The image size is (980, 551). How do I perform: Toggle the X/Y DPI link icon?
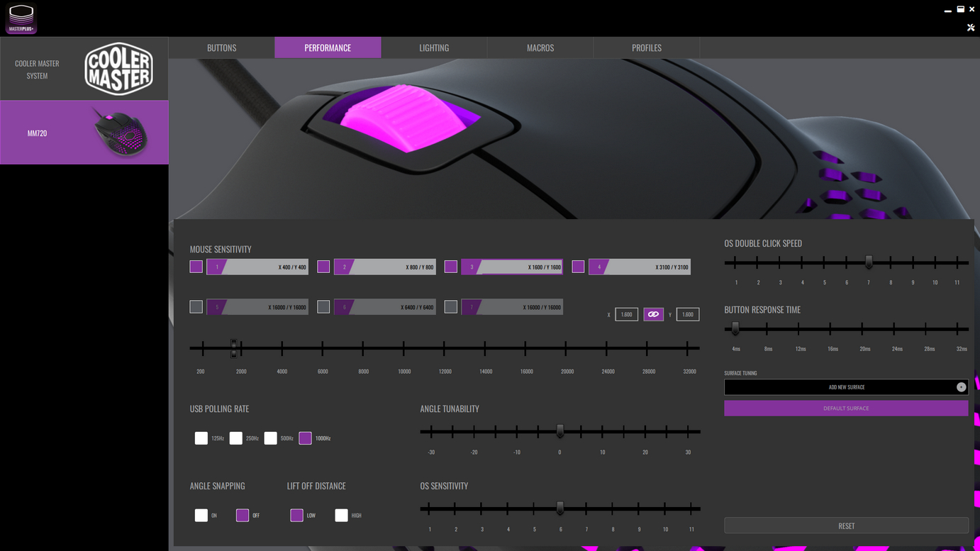tap(653, 314)
